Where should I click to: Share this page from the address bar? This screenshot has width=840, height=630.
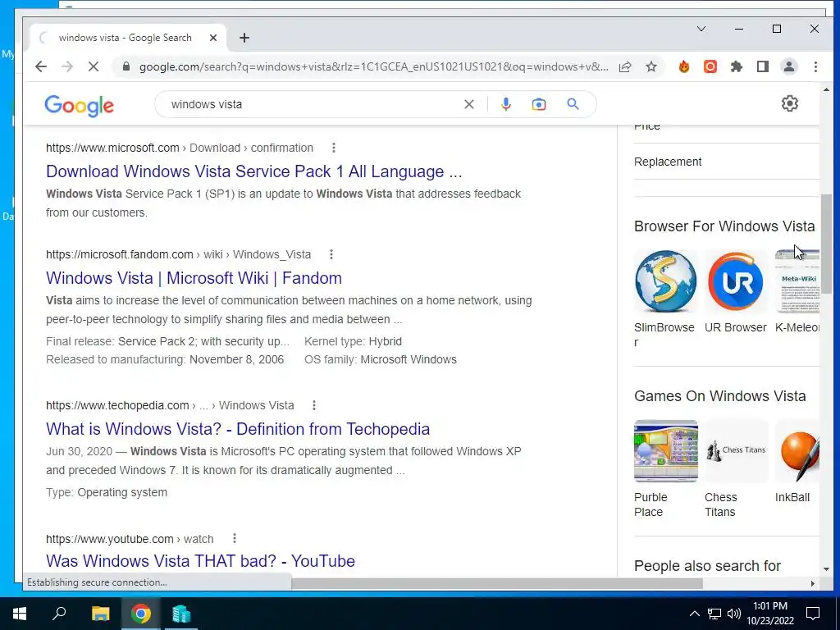(x=624, y=66)
